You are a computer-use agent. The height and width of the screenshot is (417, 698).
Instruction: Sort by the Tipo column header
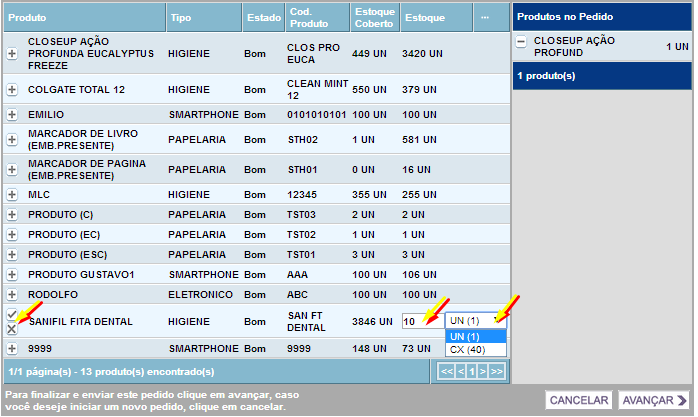pyautogui.click(x=204, y=18)
